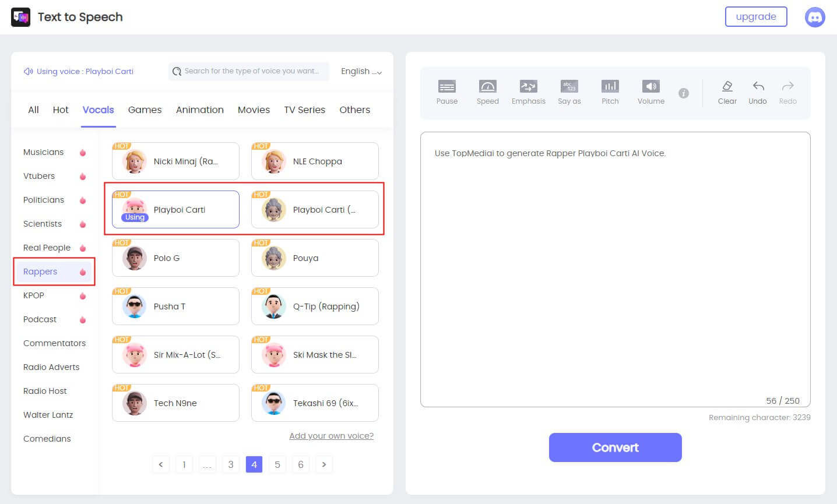Go to previous page arrow

[161, 464]
